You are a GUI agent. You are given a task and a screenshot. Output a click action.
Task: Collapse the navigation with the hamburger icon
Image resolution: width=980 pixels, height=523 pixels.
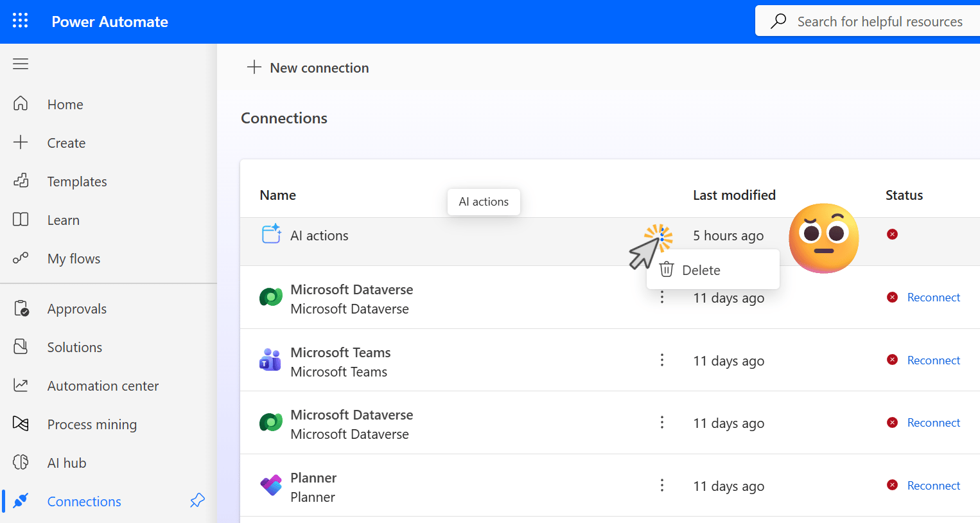tap(21, 64)
